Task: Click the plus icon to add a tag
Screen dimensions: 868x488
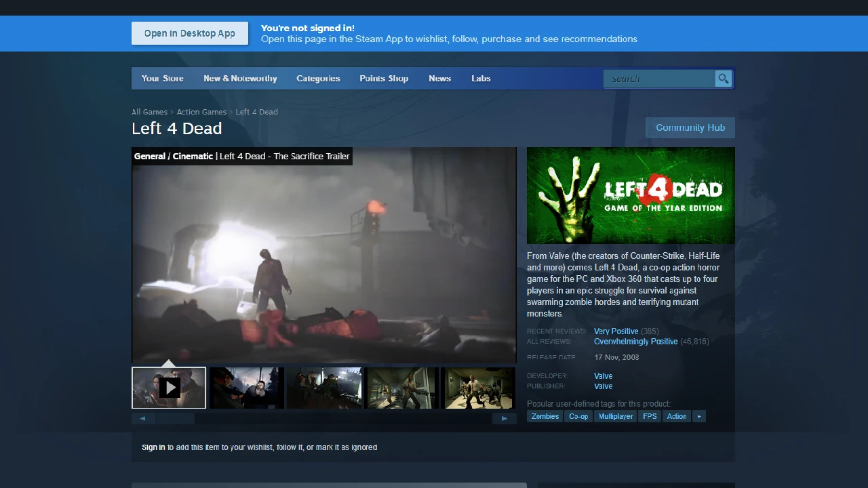Action: [699, 415]
